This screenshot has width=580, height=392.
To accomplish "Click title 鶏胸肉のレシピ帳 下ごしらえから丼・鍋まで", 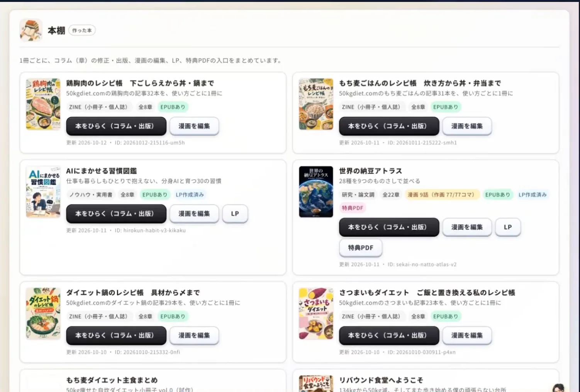I will point(140,83).
